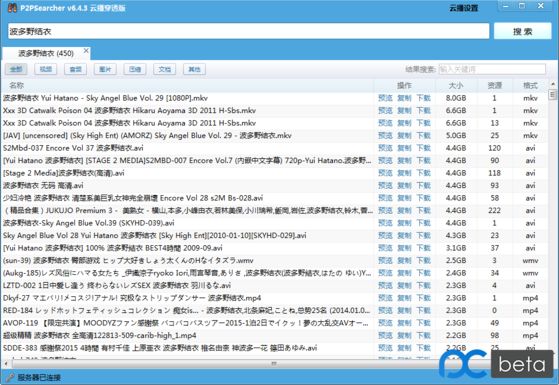The height and width of the screenshot is (385, 559).
Task: Click the horizontal scrollbar left arrow
Action: [6, 364]
